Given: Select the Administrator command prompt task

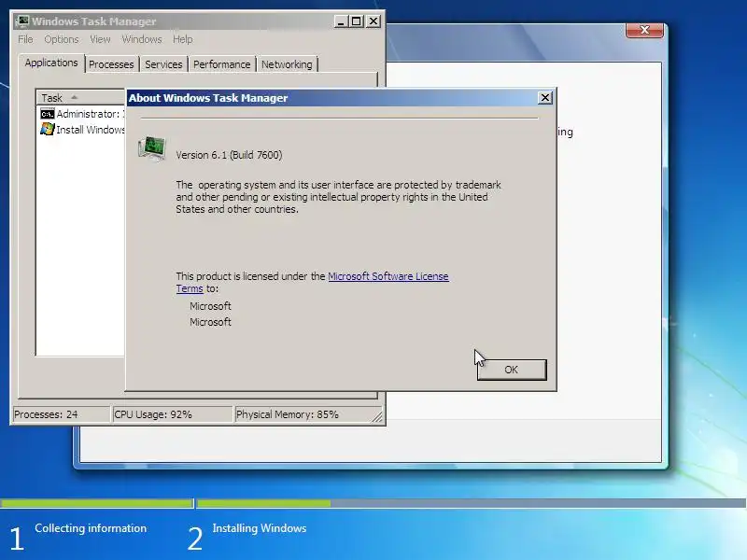Looking at the screenshot, I should pyautogui.click(x=82, y=114).
